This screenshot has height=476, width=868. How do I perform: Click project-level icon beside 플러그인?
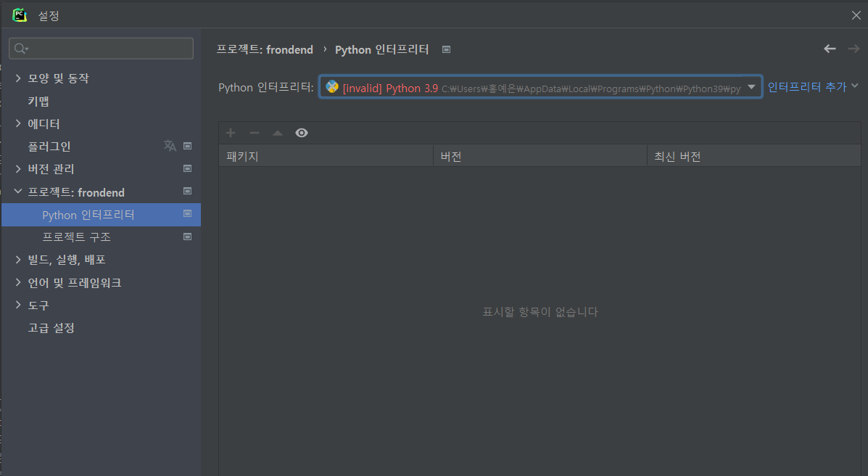[x=188, y=146]
